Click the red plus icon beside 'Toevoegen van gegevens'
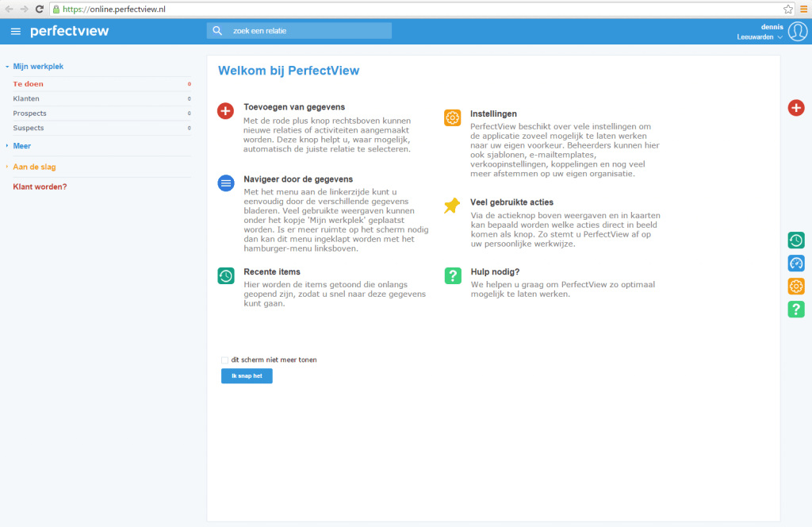812x527 pixels. (x=225, y=110)
